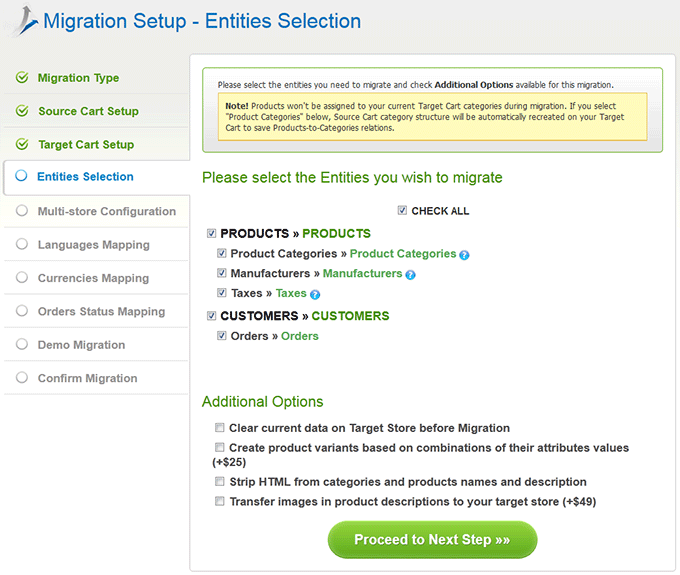Enable Clear current data on Target Store
The height and width of the screenshot is (575, 680).
(220, 428)
